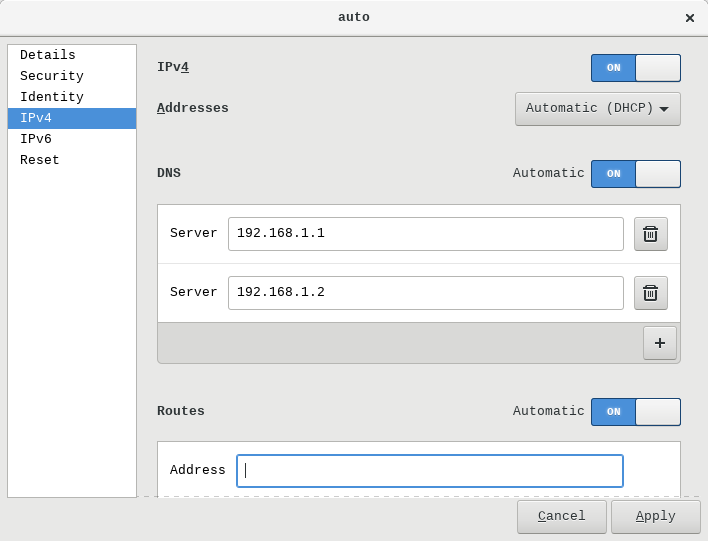
Task: Edit the 192.168.1.1 server field
Action: (426, 234)
